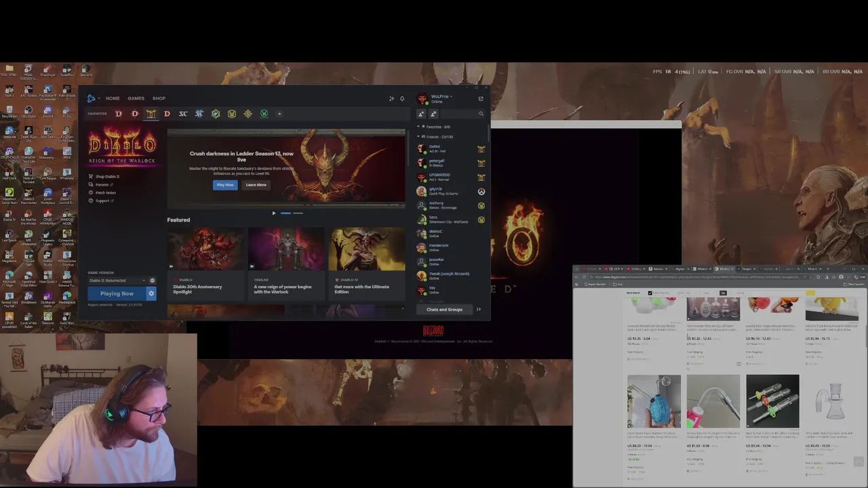
Task: Open the Game Version Diablo II: Resurrected dropdown
Action: coord(117,281)
